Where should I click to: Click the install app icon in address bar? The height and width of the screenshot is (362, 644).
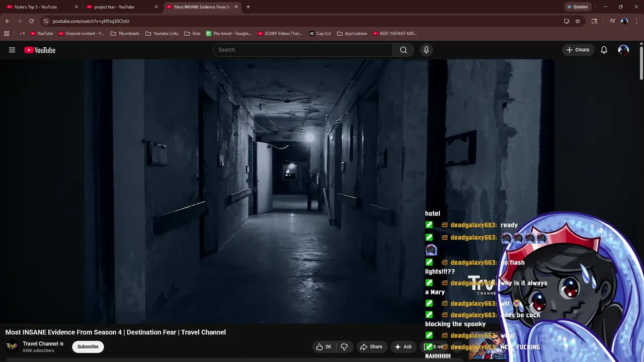[567, 21]
